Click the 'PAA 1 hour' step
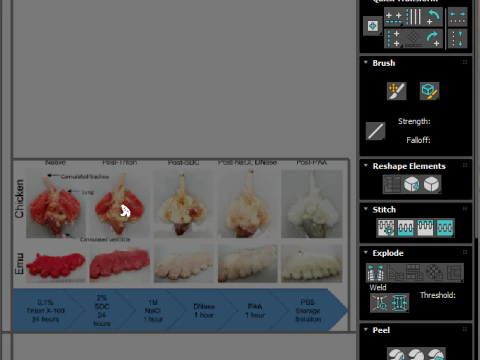 point(255,311)
